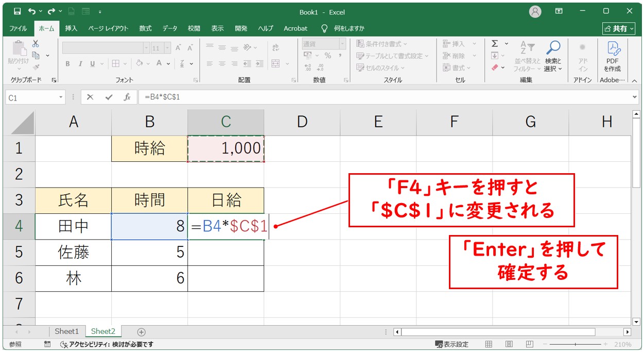
Task: Select the Cut scissors icon
Action: [x=36, y=44]
